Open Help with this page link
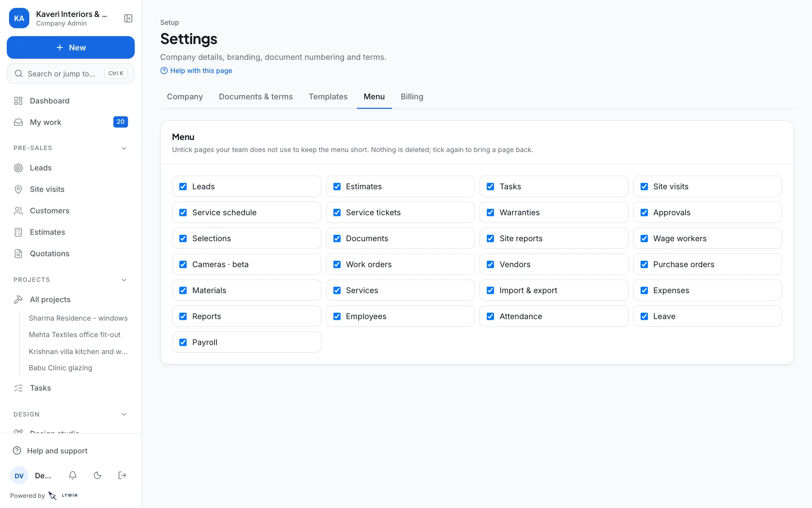Viewport: 812px width, 508px height. [196, 71]
